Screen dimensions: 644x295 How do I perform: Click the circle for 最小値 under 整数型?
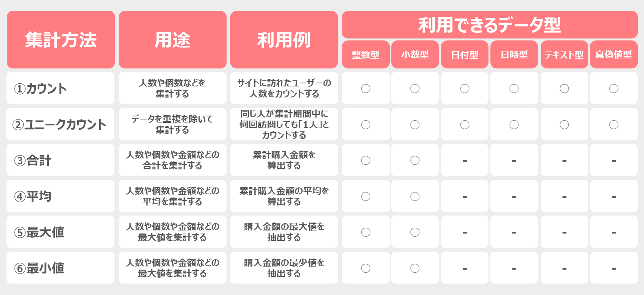[x=366, y=268]
